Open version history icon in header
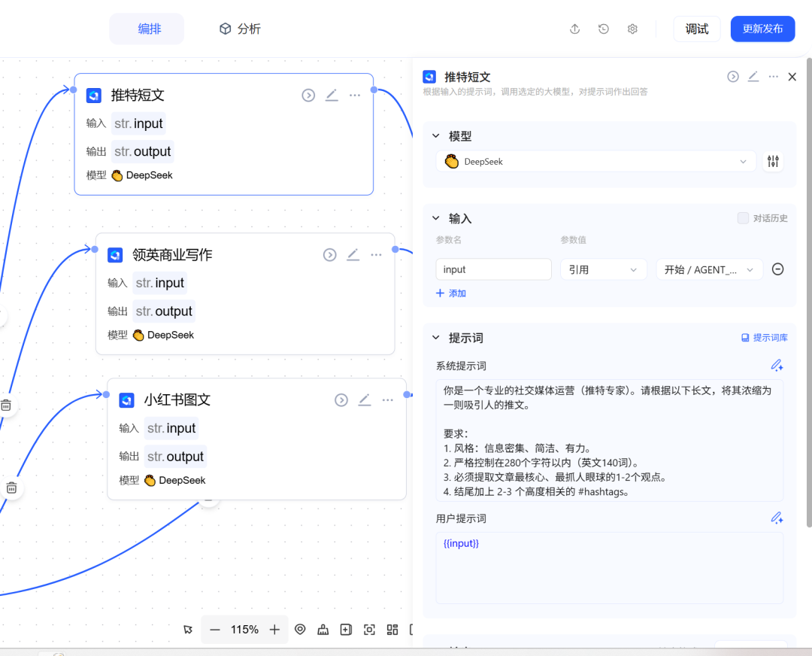Image resolution: width=812 pixels, height=656 pixels. (604, 29)
